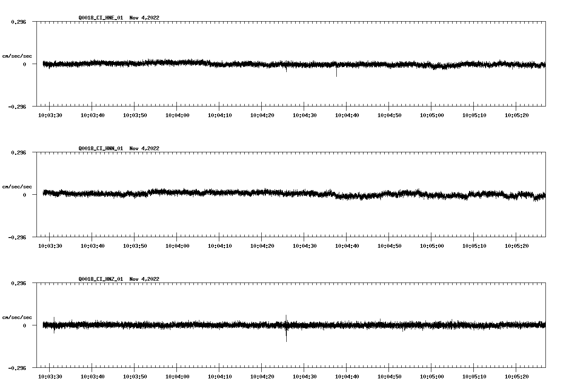Click the Nov 4,2022 date above HNE plot
The image size is (576, 392).
point(144,18)
